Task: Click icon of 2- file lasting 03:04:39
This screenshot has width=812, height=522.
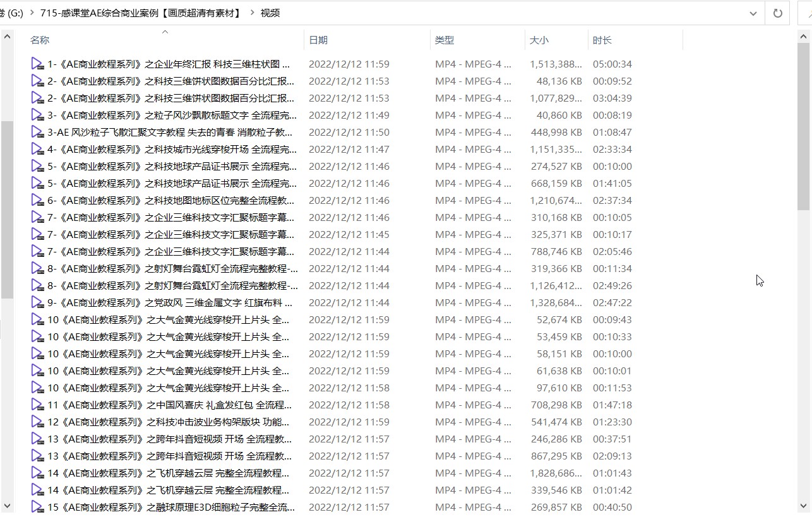Action: pyautogui.click(x=37, y=98)
